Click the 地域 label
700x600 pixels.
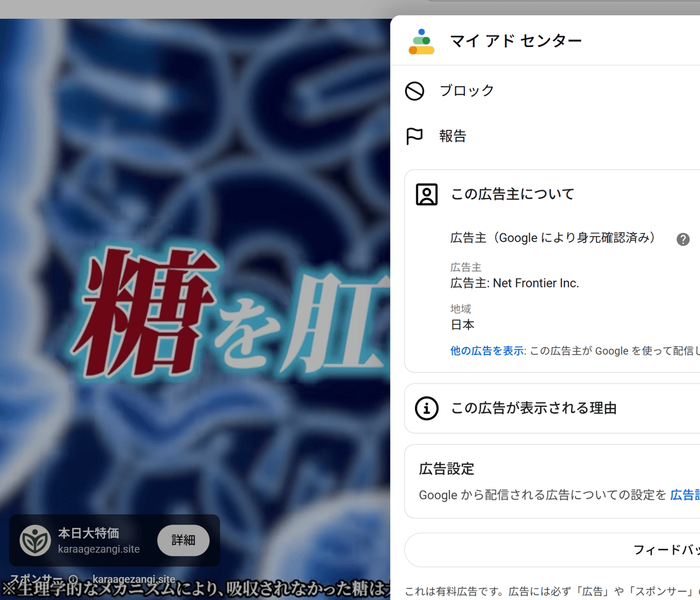point(461,309)
